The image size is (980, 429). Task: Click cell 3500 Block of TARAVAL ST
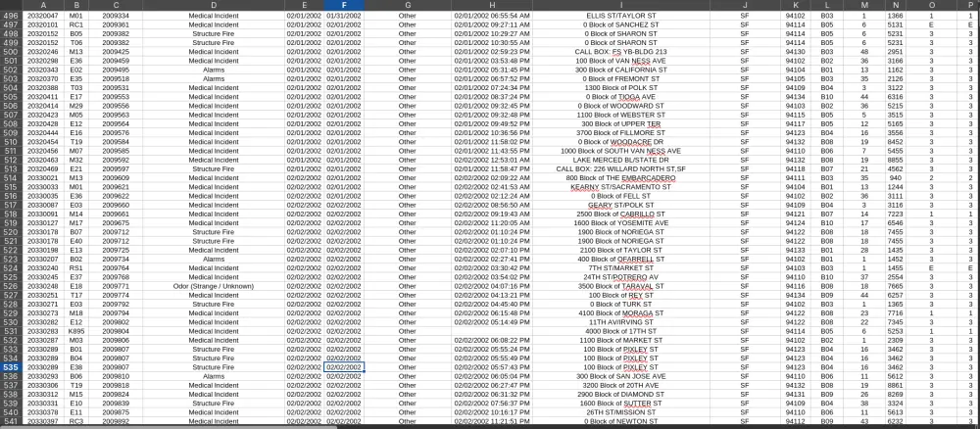click(621, 287)
